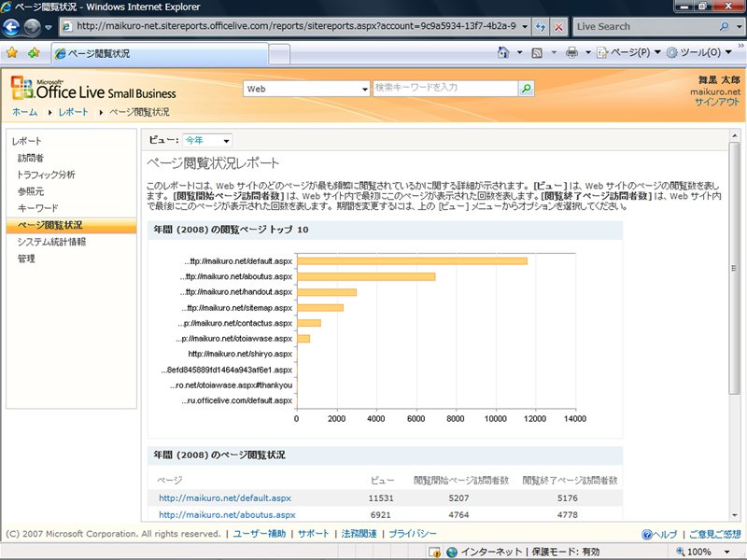Select トラフィック分析 in the sidebar
Screen dimensions: 747x560
[46, 175]
